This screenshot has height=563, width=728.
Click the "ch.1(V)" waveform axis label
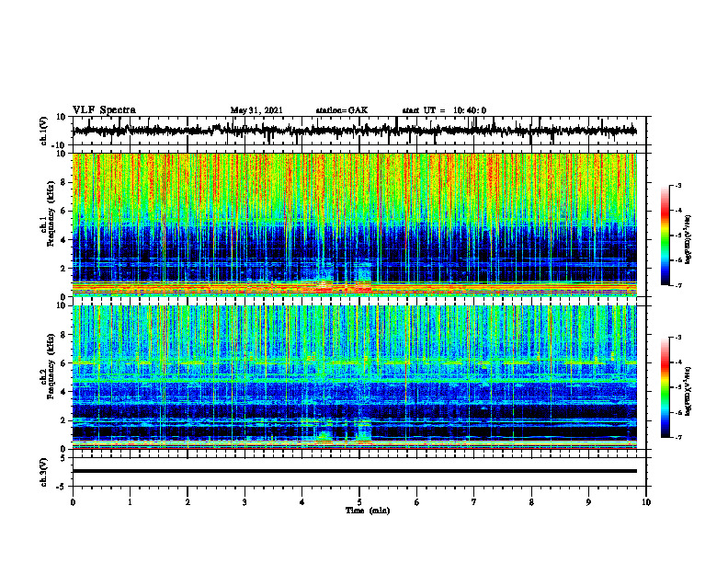pyautogui.click(x=43, y=131)
